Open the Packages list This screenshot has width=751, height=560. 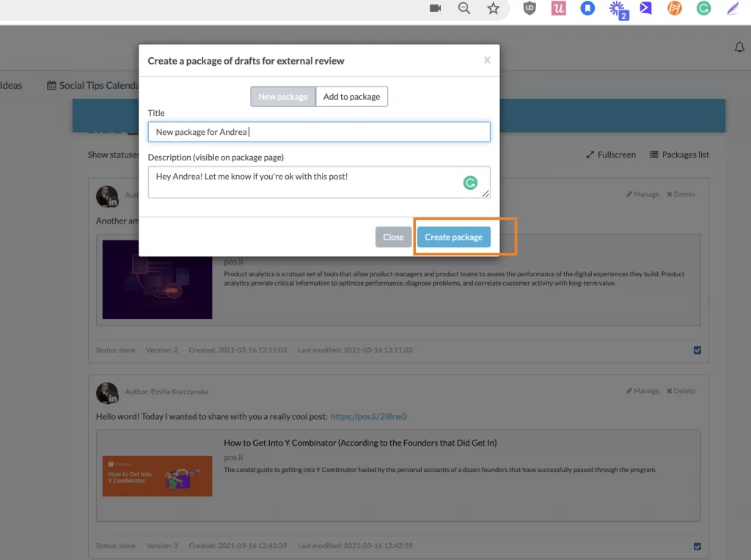pos(679,155)
